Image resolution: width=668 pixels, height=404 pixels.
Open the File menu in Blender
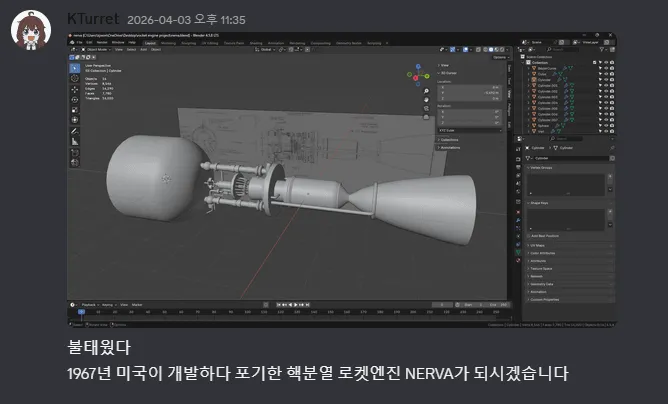pyautogui.click(x=79, y=43)
